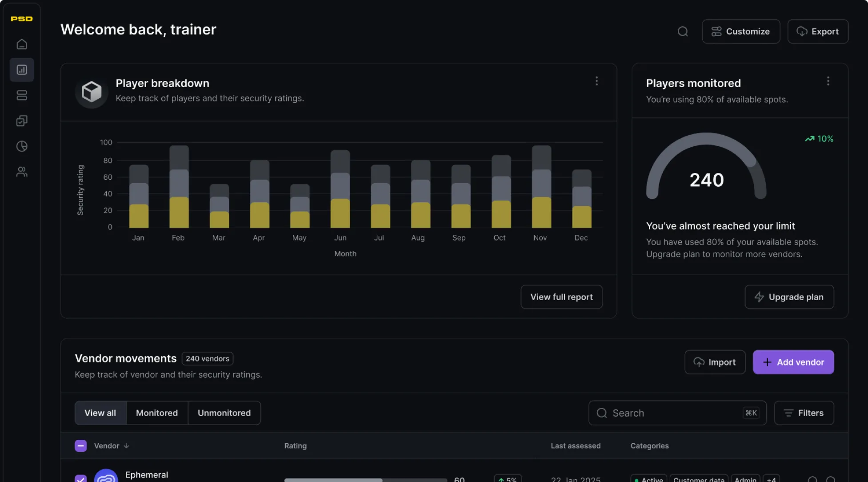Click the tasks checklist sidebar icon
Screen dimensions: 868x482
21,120
